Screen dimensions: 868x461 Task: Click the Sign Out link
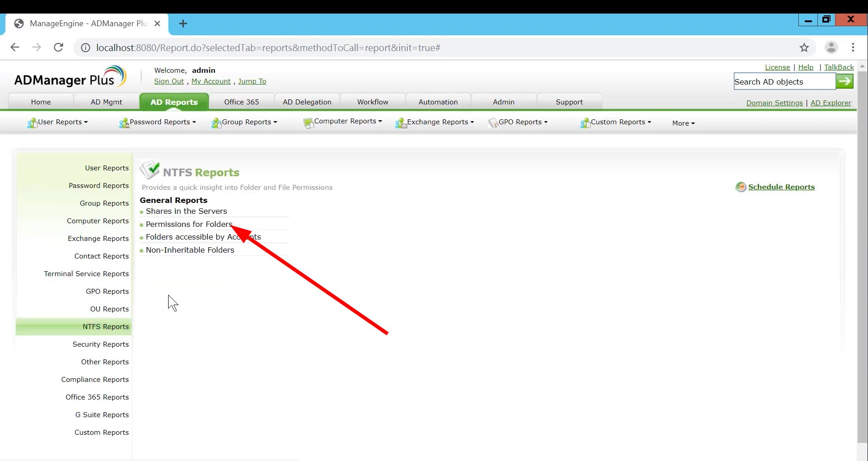point(169,81)
